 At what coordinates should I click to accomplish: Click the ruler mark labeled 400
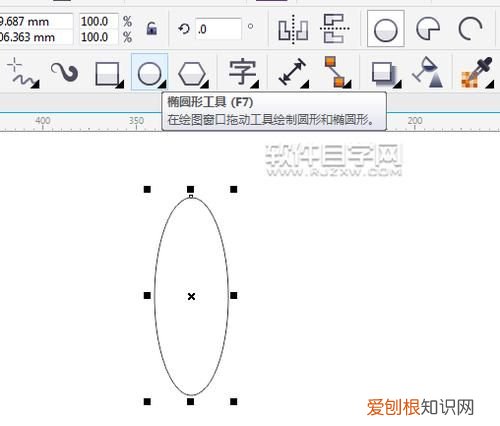click(x=43, y=120)
